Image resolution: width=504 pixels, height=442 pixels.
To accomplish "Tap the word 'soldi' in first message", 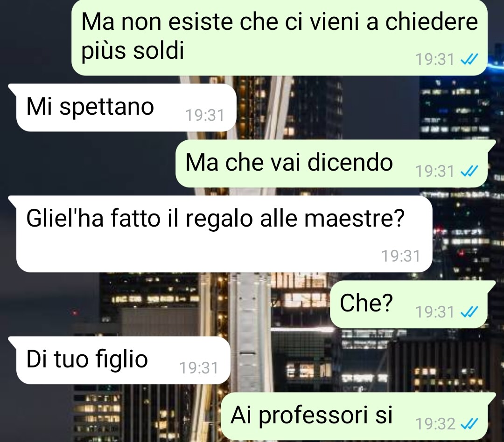I will pyautogui.click(x=159, y=50).
